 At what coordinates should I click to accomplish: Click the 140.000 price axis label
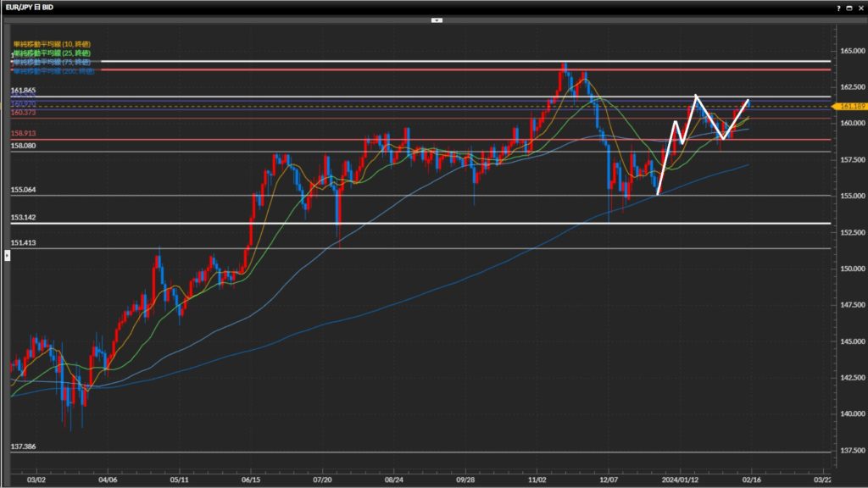pos(849,414)
